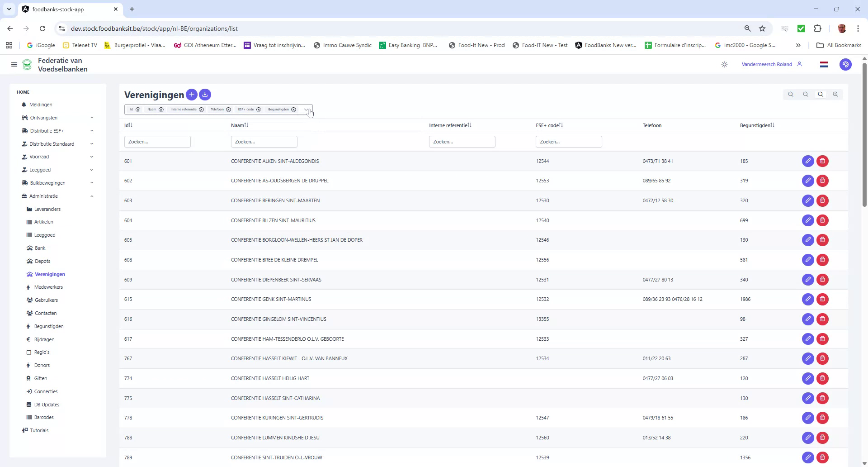
Task: Select Medewerkers in the sidebar
Action: coord(49,287)
